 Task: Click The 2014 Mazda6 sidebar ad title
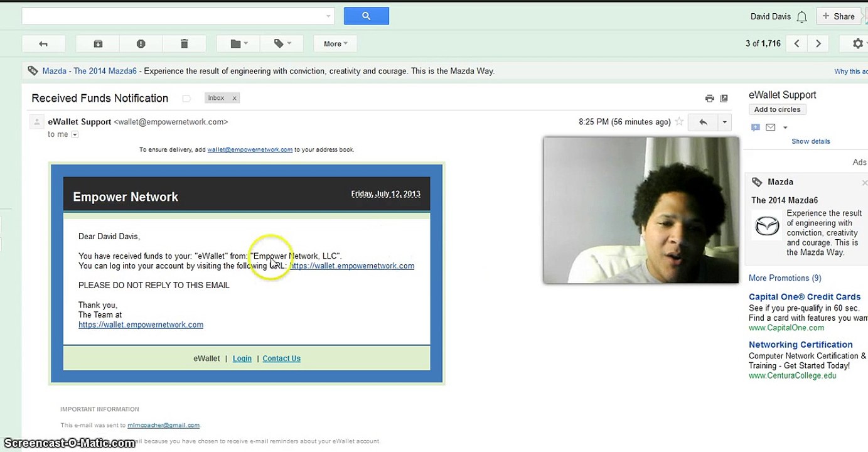(x=785, y=200)
